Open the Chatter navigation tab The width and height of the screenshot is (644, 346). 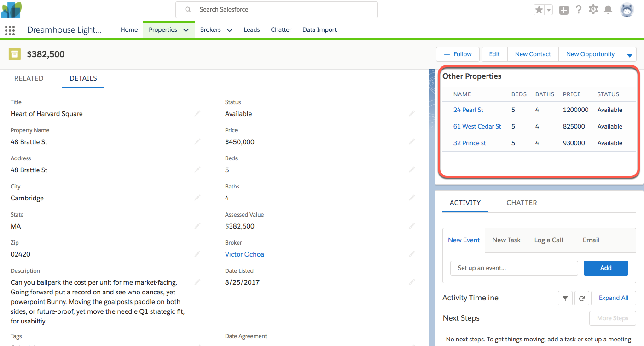281,29
